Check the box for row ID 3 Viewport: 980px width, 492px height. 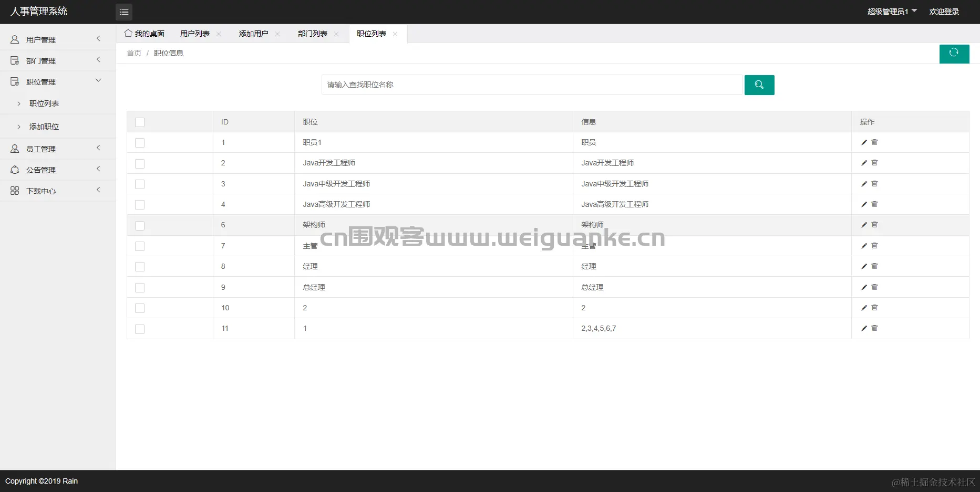[140, 184]
